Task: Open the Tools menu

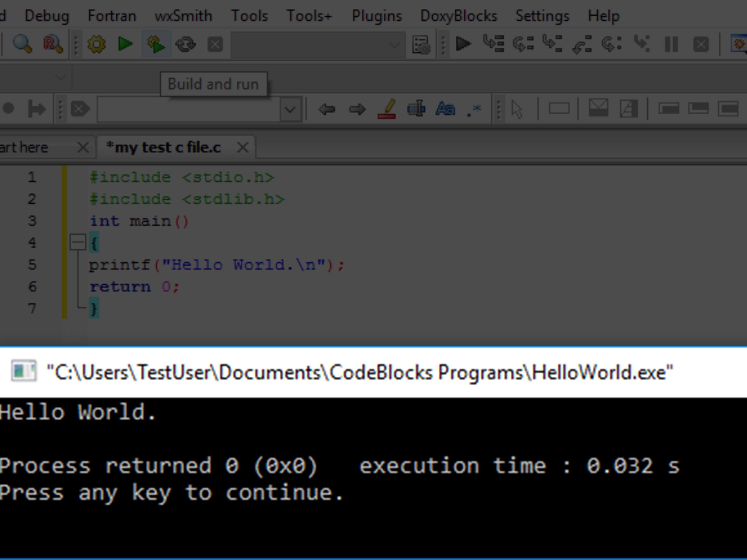Action: point(249,16)
